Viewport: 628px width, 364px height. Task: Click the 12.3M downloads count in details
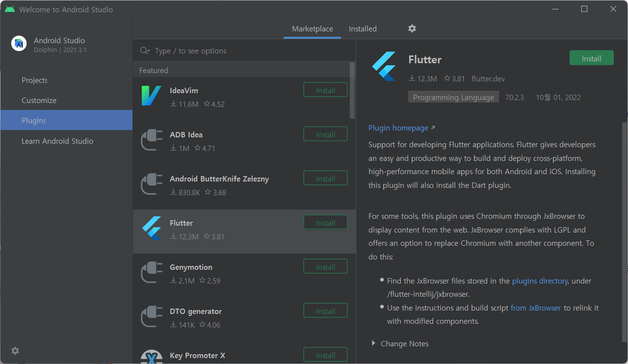[x=422, y=78]
